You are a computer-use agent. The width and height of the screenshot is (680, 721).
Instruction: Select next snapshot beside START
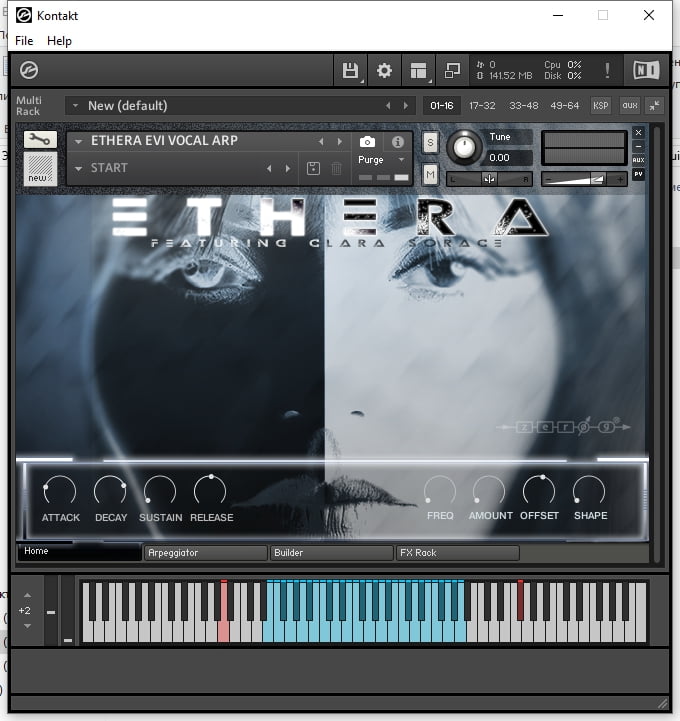coord(288,168)
